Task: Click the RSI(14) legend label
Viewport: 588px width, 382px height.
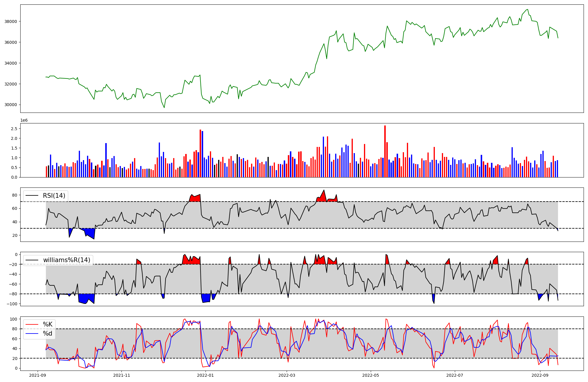Action: coord(54,196)
